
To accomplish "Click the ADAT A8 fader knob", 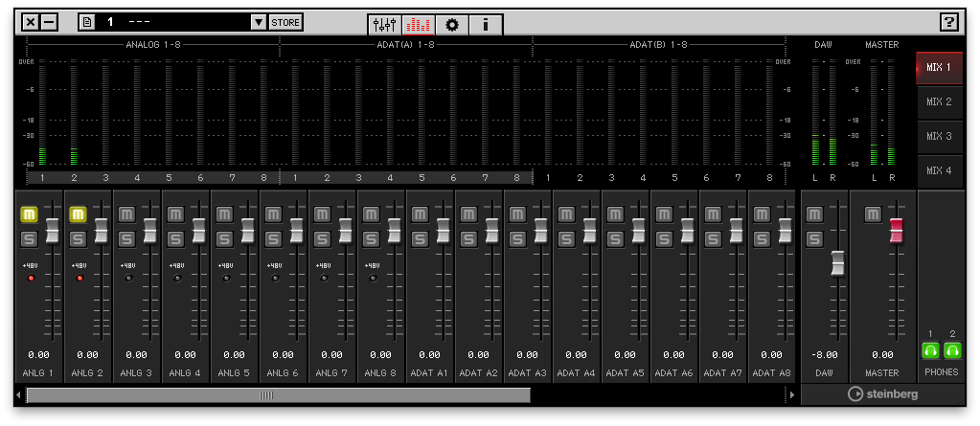I will (x=785, y=231).
